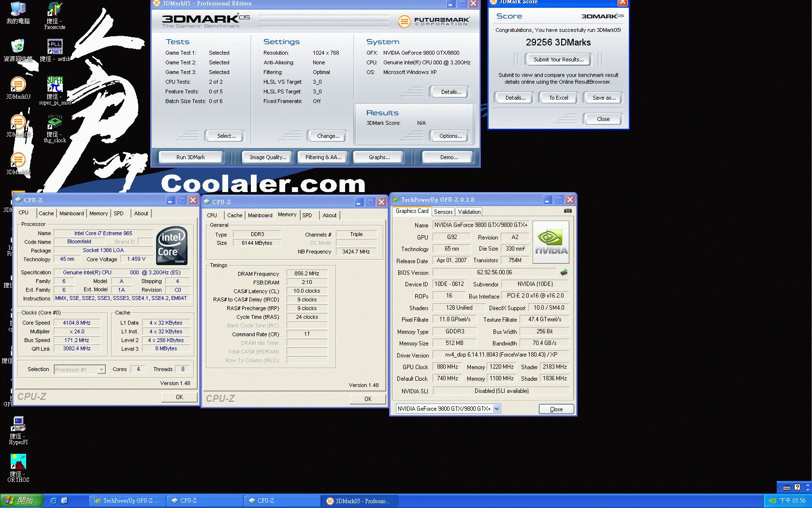This screenshot has height=508, width=812.
Task: Click Demo button in 3DMark05
Action: [449, 157]
